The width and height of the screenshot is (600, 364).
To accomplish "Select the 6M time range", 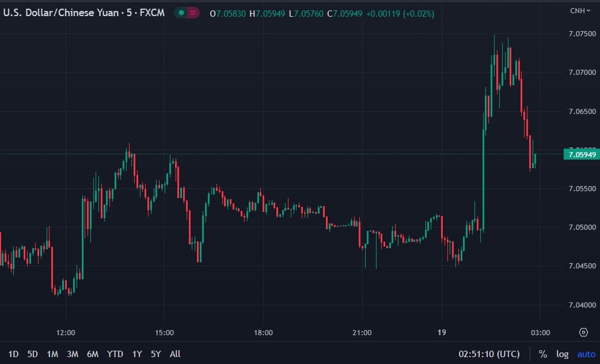I will [x=93, y=354].
